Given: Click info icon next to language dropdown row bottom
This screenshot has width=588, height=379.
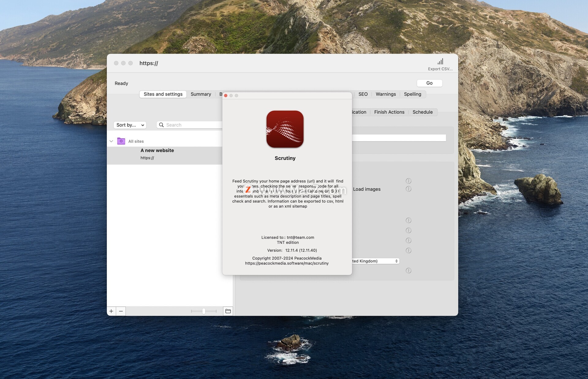Looking at the screenshot, I should tap(408, 270).
